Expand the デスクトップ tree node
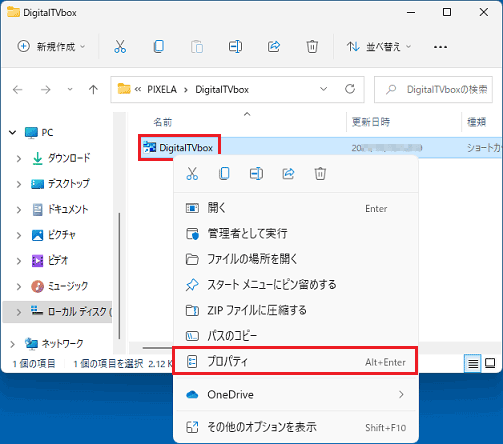503x444 pixels. click(x=19, y=184)
